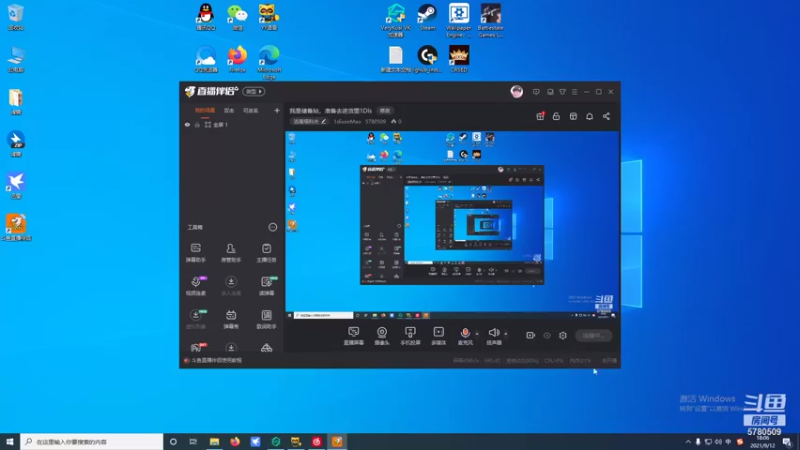800x450 pixels.
Task: Open the skin shirt icon in title bar
Action: (562, 92)
